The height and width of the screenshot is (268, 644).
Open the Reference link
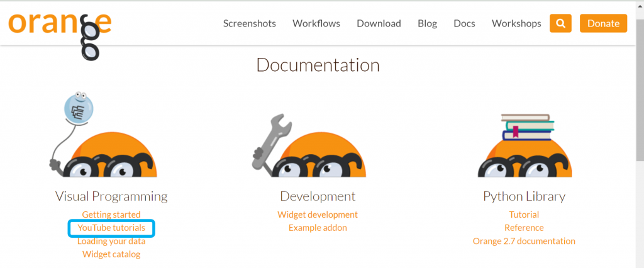click(524, 228)
